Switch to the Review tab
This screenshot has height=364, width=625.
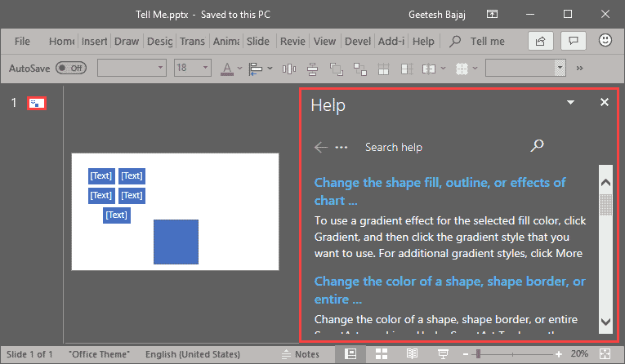(292, 41)
